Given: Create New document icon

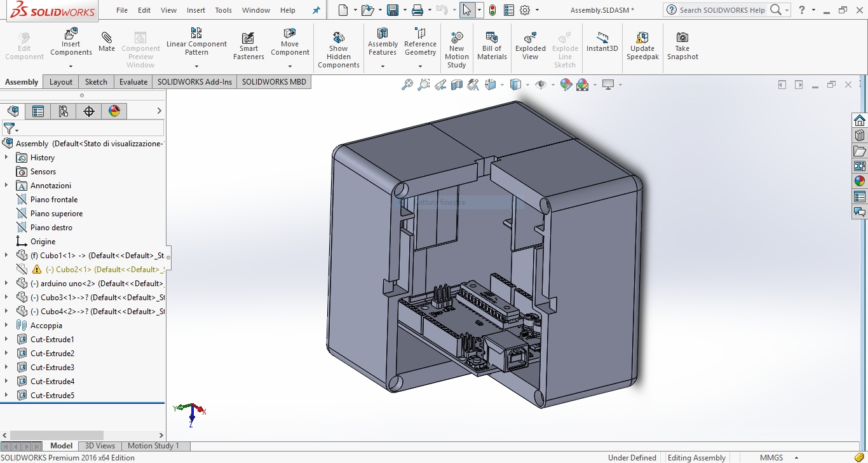Looking at the screenshot, I should [x=343, y=10].
